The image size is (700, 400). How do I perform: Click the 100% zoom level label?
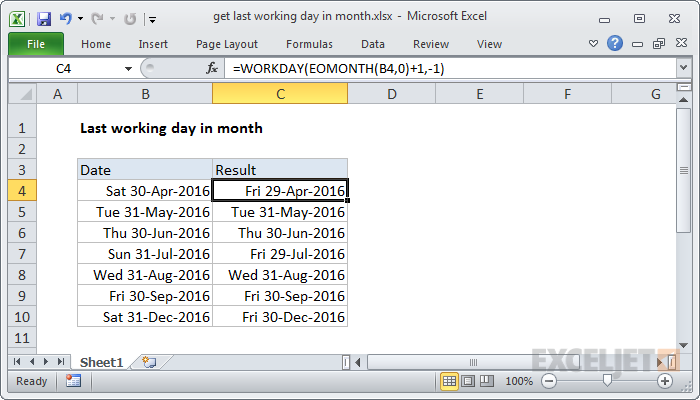pyautogui.click(x=519, y=381)
